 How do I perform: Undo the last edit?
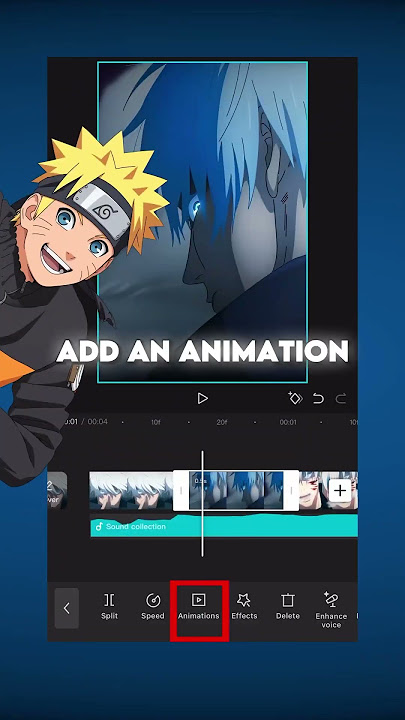tap(318, 399)
